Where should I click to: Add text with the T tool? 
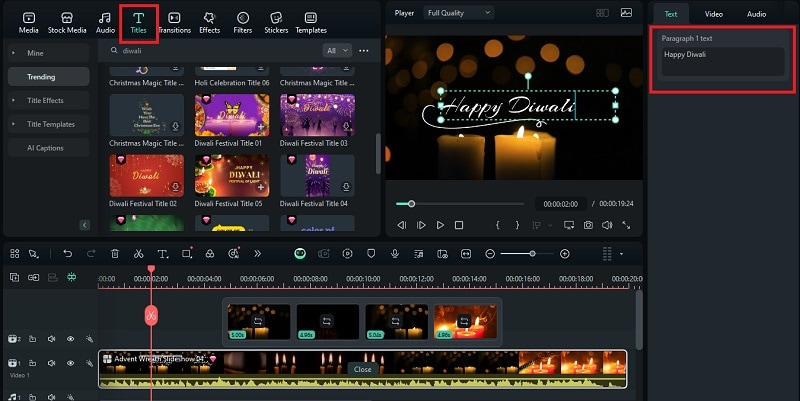[162, 254]
